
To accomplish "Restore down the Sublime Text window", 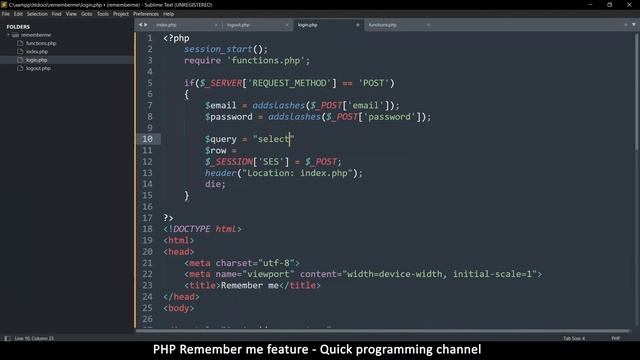I will coord(609,5).
